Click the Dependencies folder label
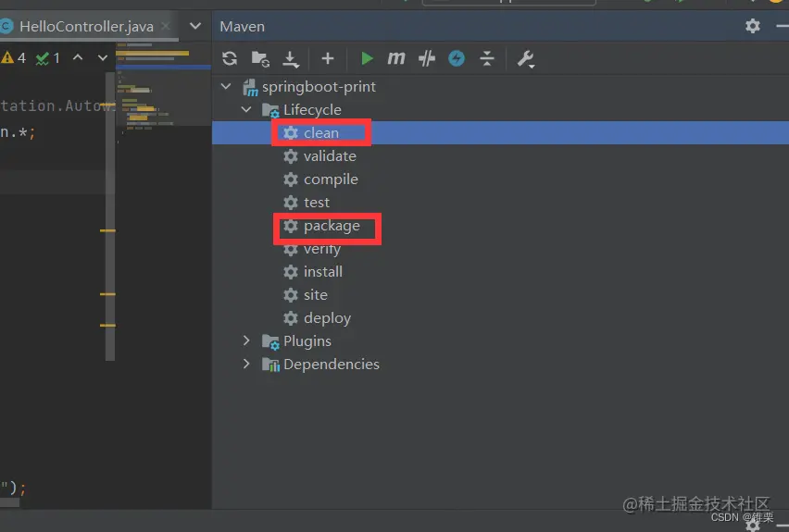The width and height of the screenshot is (789, 532). [x=332, y=364]
